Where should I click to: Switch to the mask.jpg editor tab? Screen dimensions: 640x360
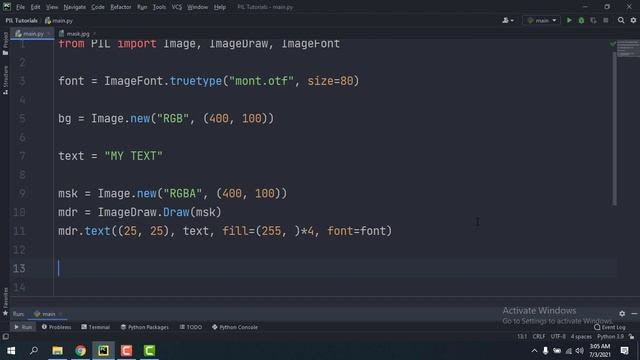pos(77,34)
